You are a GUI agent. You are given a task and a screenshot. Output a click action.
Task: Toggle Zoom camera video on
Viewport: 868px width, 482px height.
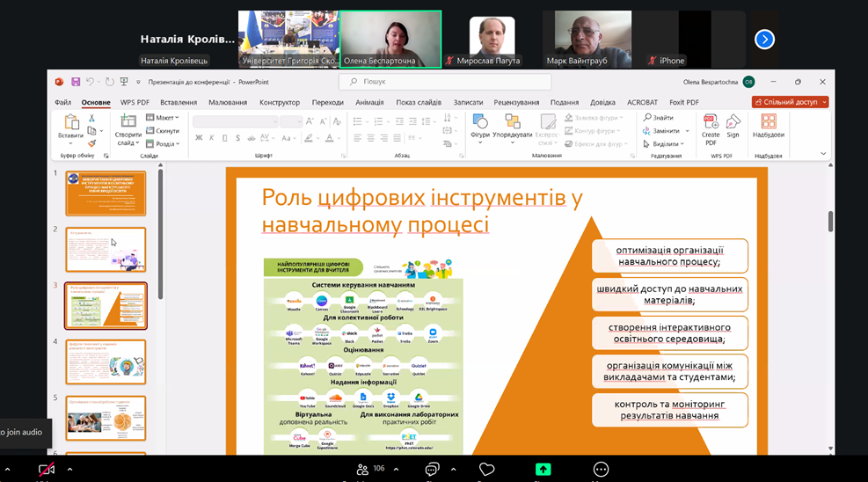[x=47, y=470]
